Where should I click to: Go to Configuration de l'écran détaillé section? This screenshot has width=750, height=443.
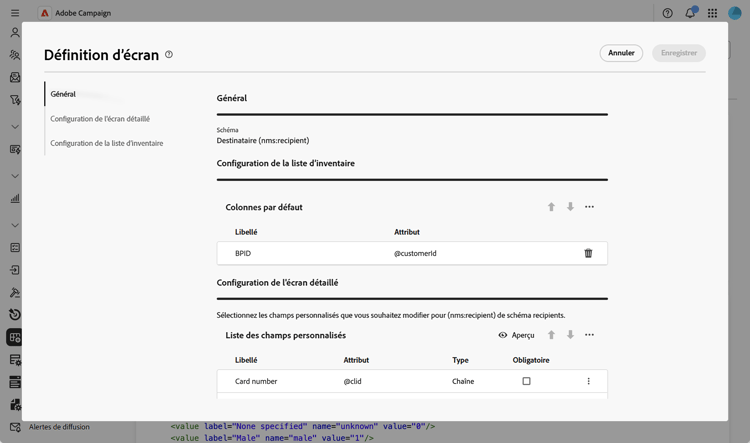point(100,119)
